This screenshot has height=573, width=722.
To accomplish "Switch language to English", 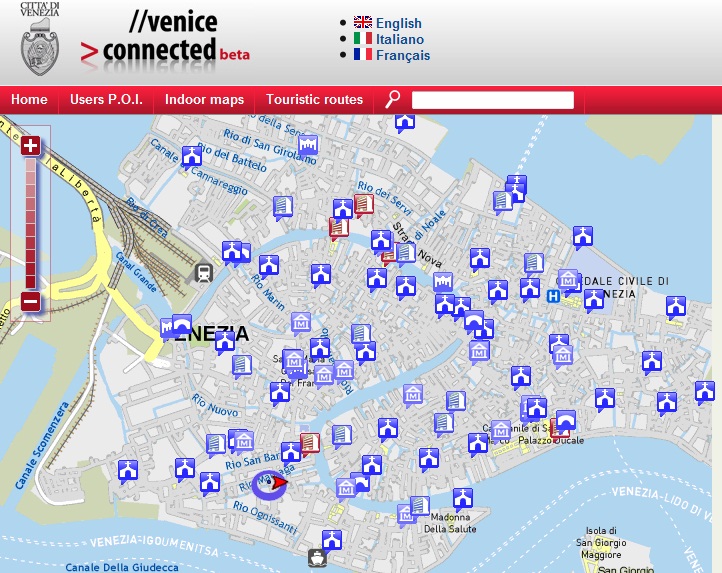I will pyautogui.click(x=399, y=23).
